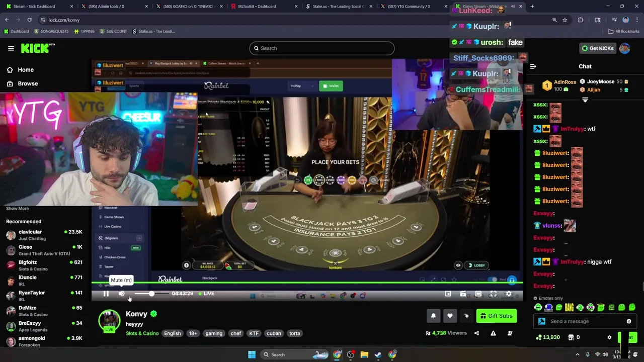Screen dimensions: 644x362
Task: Jump to LIVE in the player
Action: coord(206,294)
